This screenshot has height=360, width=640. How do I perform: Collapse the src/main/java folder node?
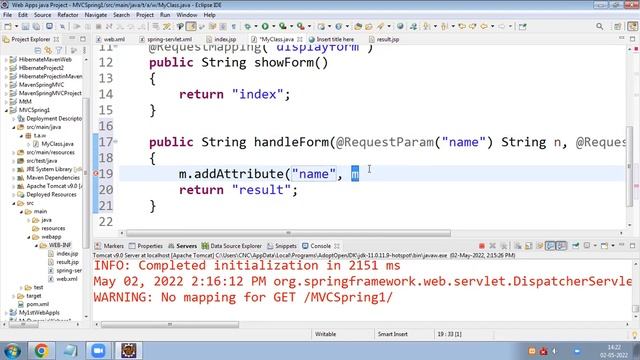coord(13,127)
